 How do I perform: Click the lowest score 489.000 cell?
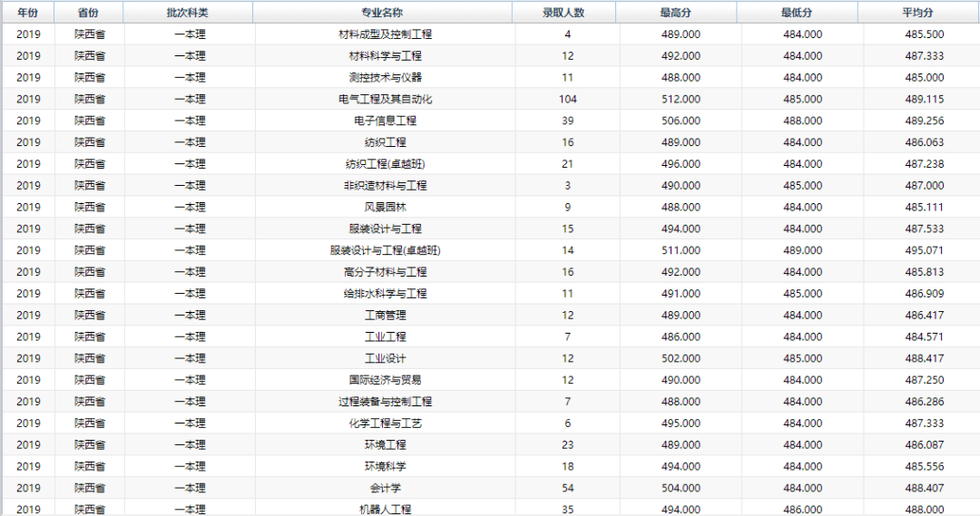tap(802, 250)
